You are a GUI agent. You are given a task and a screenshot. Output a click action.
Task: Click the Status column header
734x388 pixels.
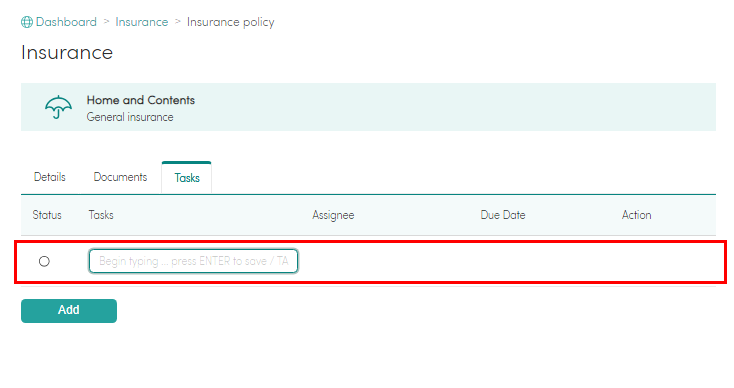pos(47,215)
